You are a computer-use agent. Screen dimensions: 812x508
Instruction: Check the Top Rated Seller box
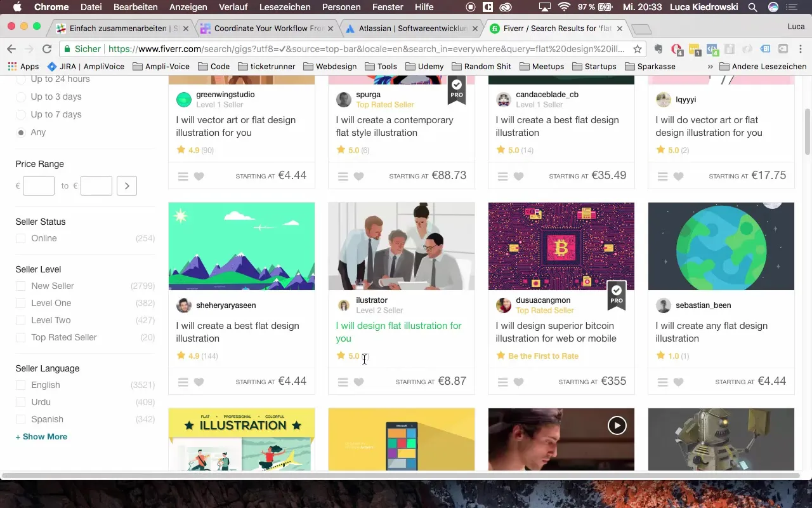click(x=21, y=338)
